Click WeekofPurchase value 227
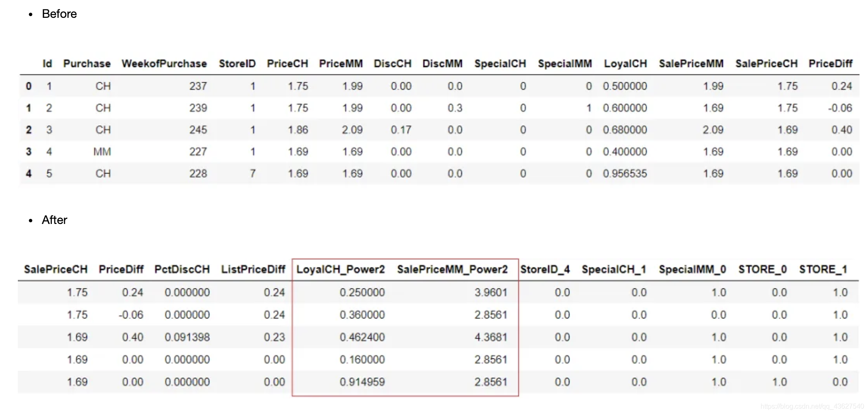This screenshot has width=868, height=414. (x=198, y=152)
